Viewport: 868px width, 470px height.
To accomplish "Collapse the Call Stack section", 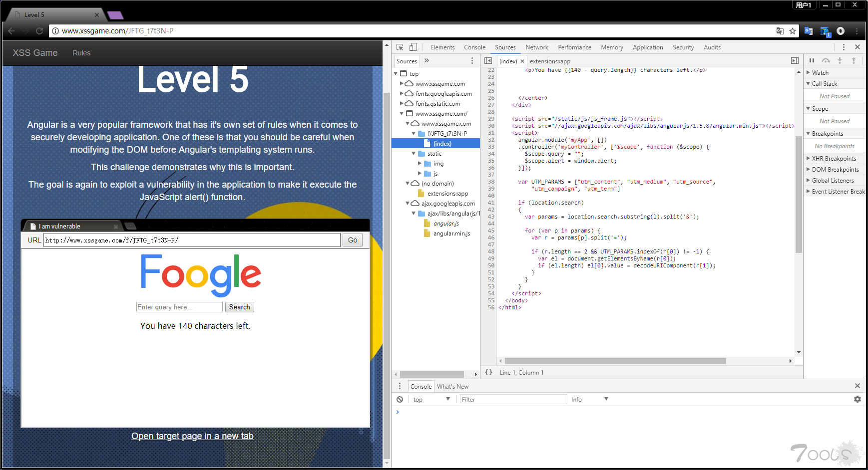I will click(808, 83).
